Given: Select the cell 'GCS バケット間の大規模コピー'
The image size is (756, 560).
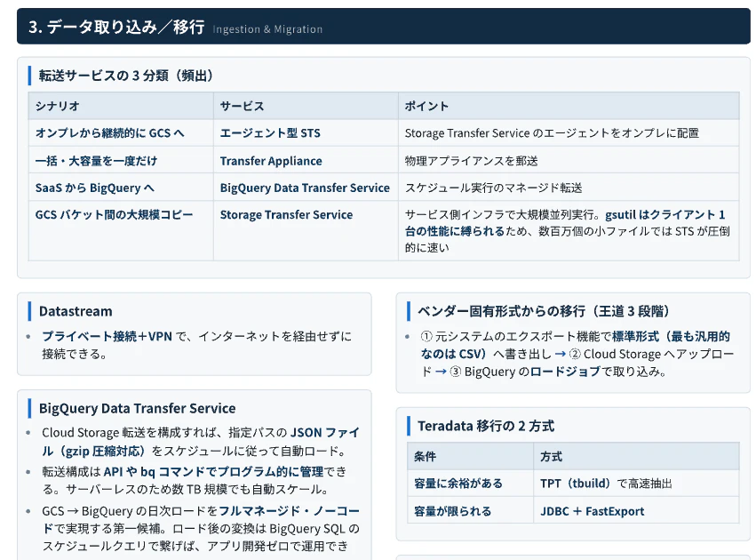Looking at the screenshot, I should pyautogui.click(x=121, y=231).
